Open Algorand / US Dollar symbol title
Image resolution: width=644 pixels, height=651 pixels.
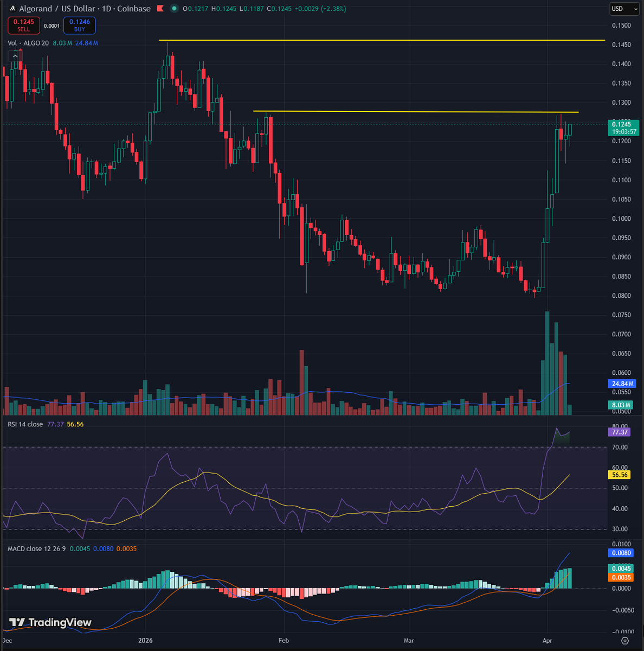(x=85, y=9)
